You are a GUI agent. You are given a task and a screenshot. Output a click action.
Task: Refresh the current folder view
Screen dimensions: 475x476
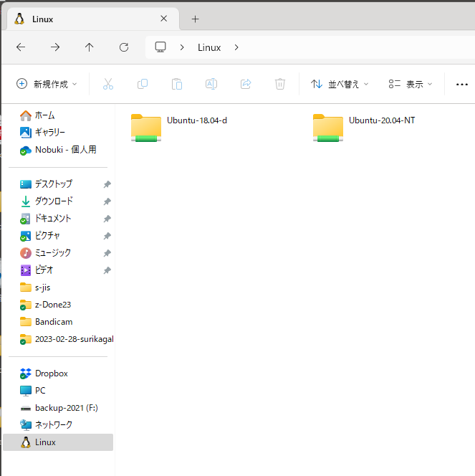pyautogui.click(x=124, y=47)
